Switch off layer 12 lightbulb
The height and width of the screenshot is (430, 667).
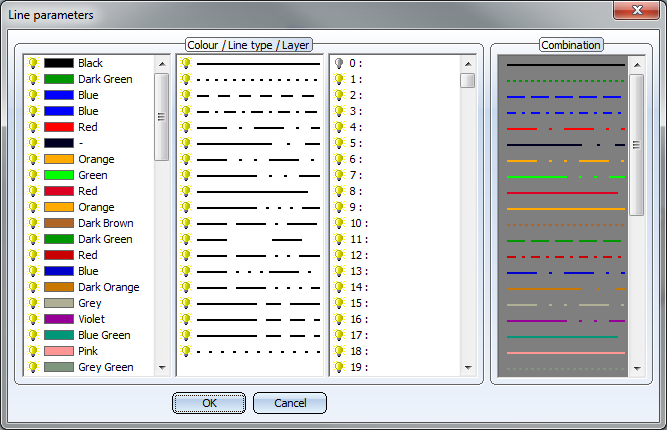coord(339,255)
